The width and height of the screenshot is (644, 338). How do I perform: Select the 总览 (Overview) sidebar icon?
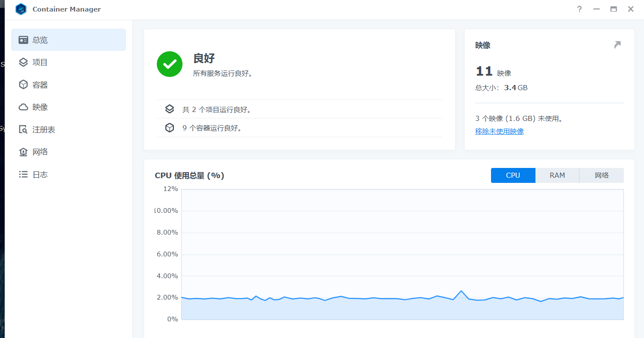click(24, 39)
